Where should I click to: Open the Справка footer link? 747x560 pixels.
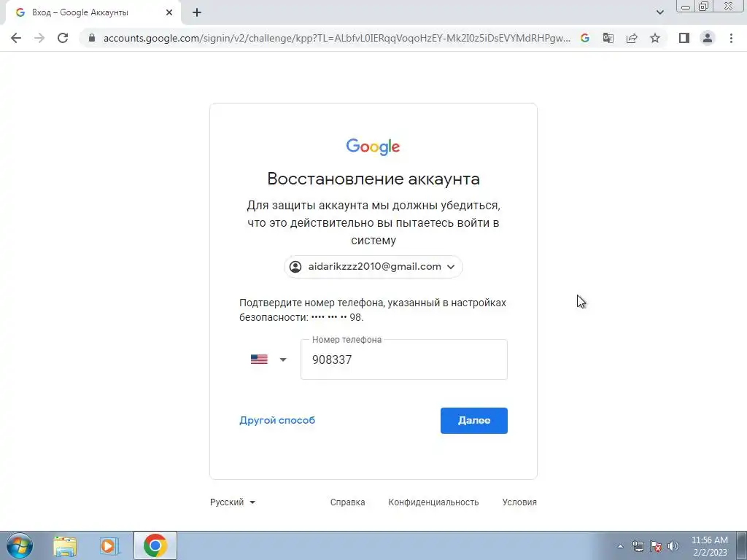[x=348, y=502]
